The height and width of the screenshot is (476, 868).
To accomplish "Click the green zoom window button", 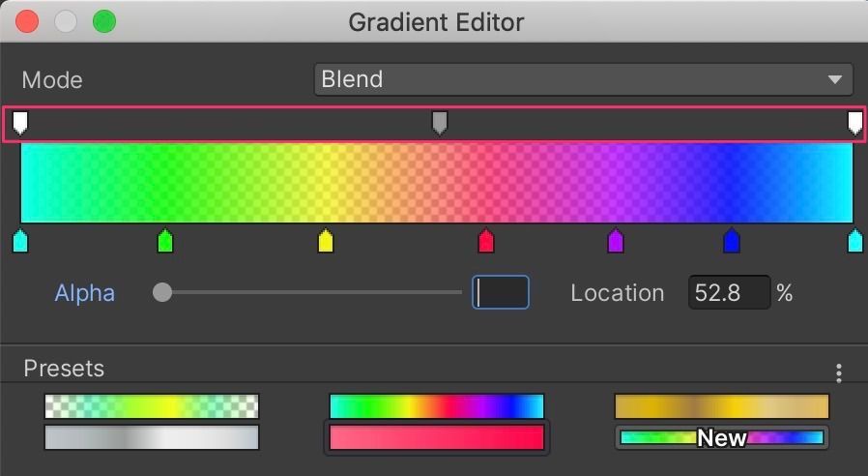I will (104, 21).
